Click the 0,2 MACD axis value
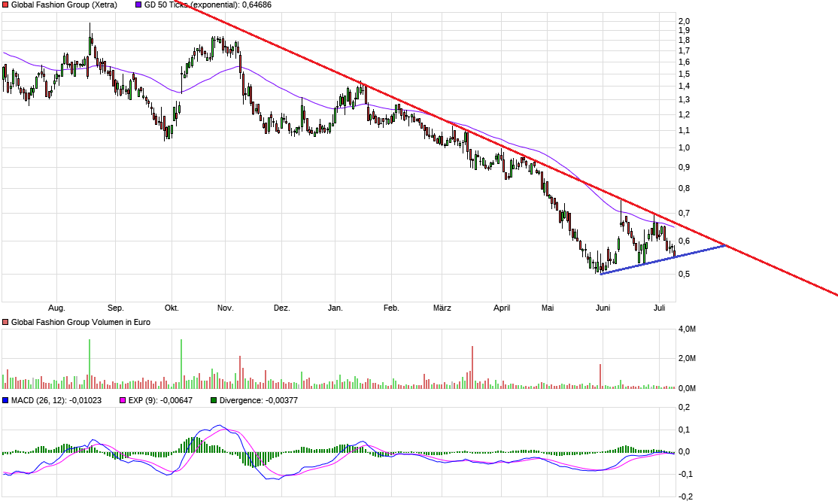Screen dimensions: 838x504 (684, 407)
